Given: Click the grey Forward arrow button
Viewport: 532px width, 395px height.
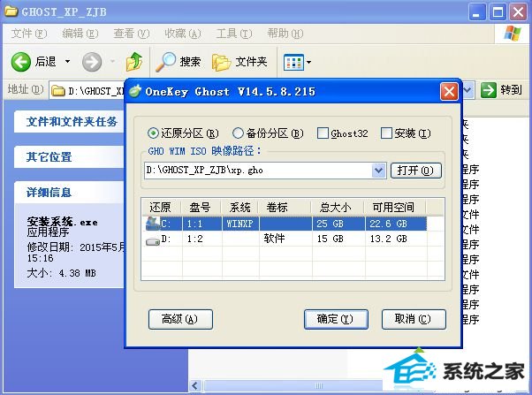Looking at the screenshot, I should 92,62.
